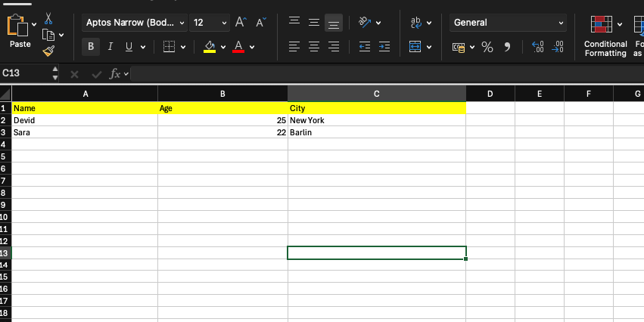The width and height of the screenshot is (644, 322).
Task: Toggle center horizontal alignment
Action: click(x=314, y=48)
